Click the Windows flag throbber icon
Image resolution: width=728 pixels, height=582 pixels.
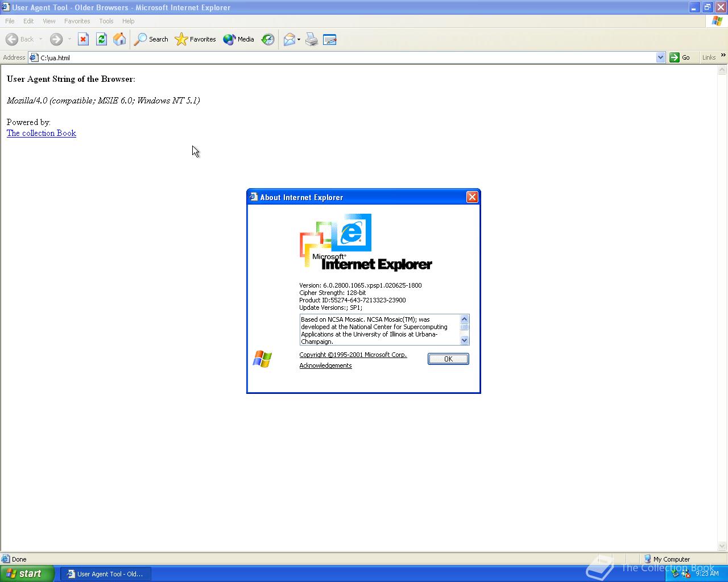[x=717, y=21]
